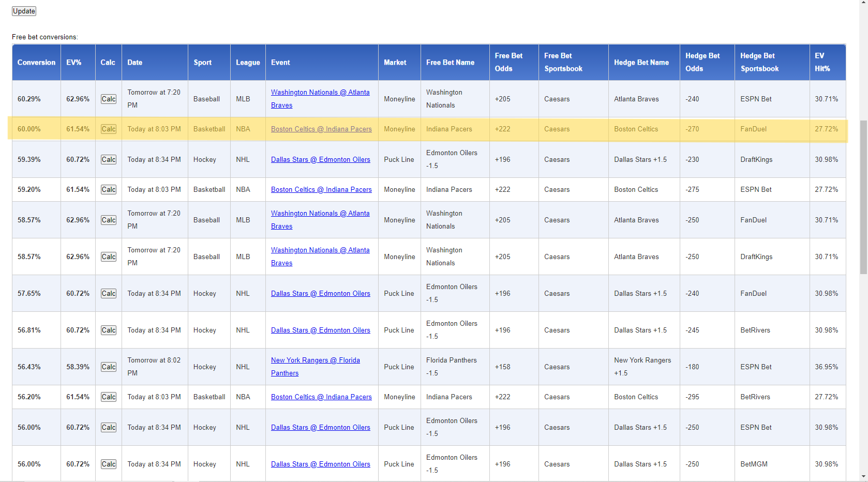The height and width of the screenshot is (482, 868).
Task: Select DraftKings in the 59.39% row
Action: [756, 159]
